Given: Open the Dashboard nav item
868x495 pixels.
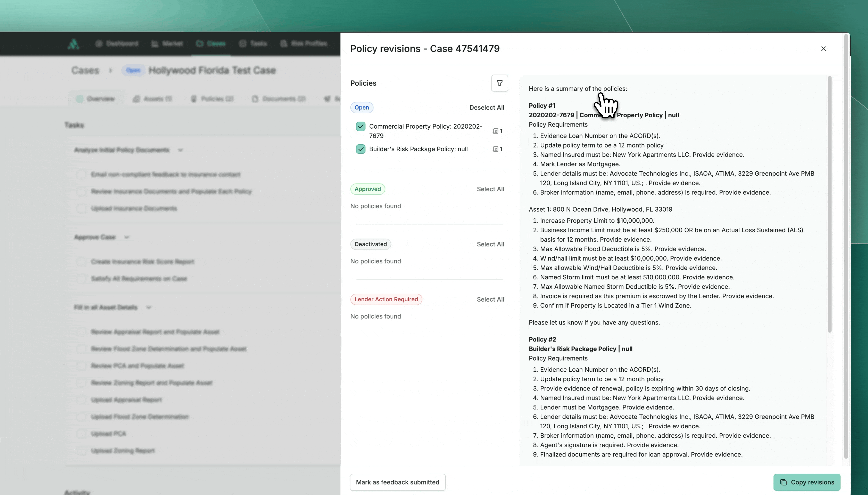Looking at the screenshot, I should [117, 44].
